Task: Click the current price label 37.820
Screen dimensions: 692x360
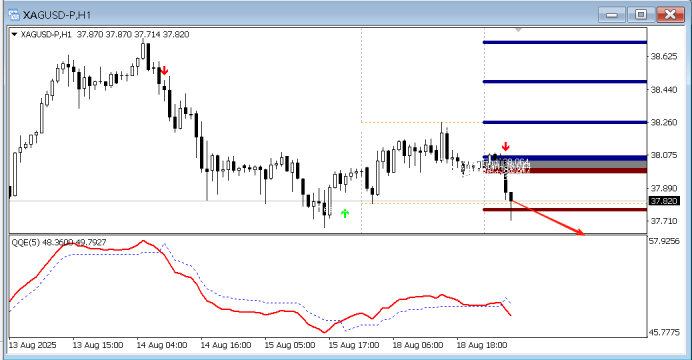Action: 664,201
